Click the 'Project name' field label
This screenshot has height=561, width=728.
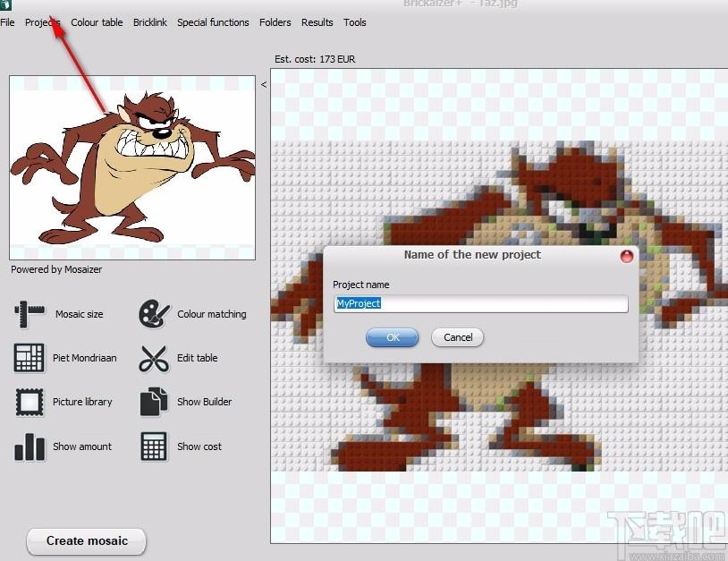click(360, 285)
